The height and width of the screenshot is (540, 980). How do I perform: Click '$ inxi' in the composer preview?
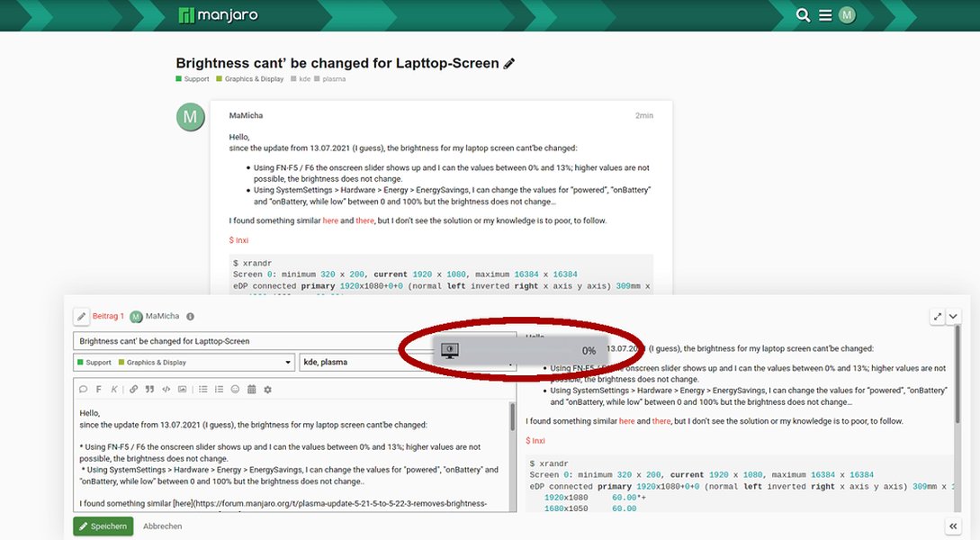point(535,441)
